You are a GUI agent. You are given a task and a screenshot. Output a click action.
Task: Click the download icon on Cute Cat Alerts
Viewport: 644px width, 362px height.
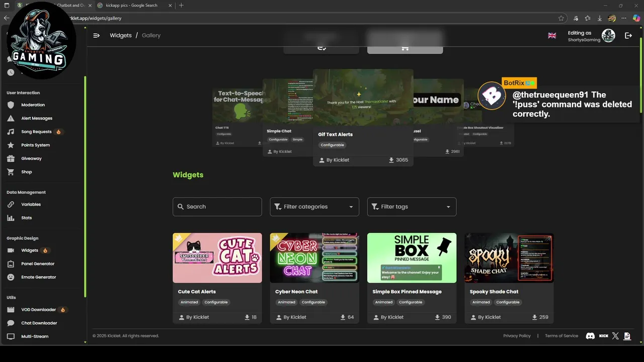(x=247, y=317)
